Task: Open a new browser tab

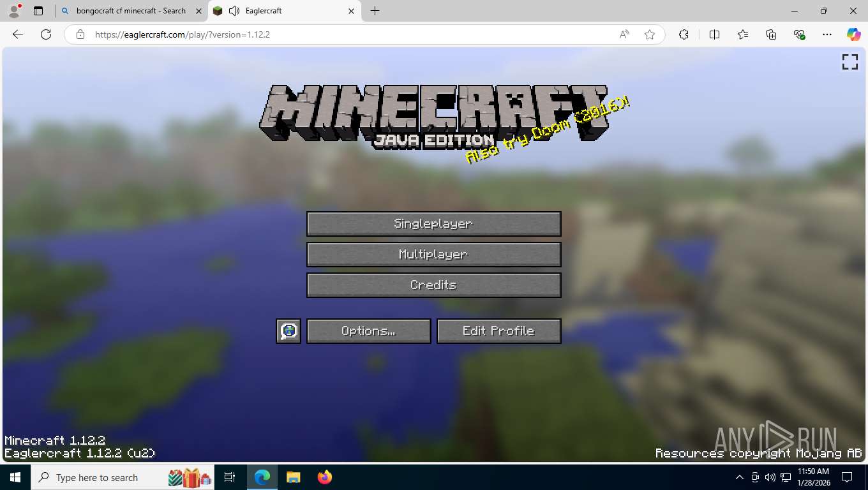Action: 375,11
